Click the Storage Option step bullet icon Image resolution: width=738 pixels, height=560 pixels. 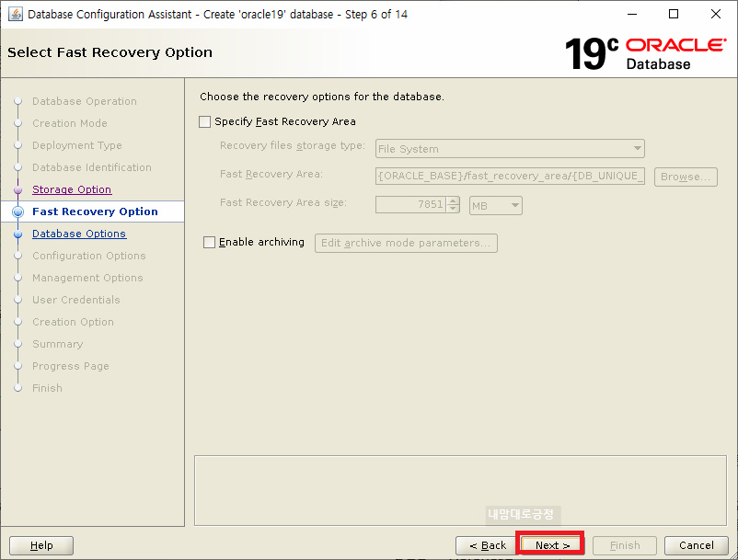[17, 190]
